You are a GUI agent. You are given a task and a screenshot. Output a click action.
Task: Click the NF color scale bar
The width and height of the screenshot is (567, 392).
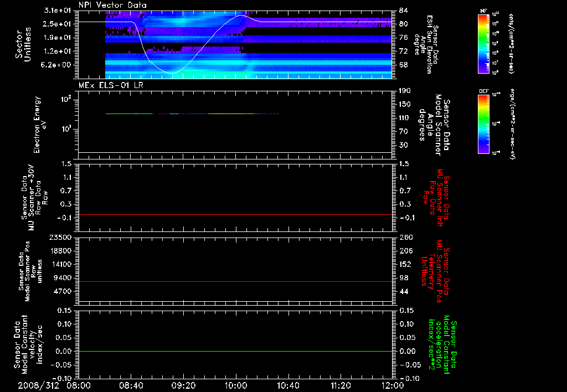483,43
